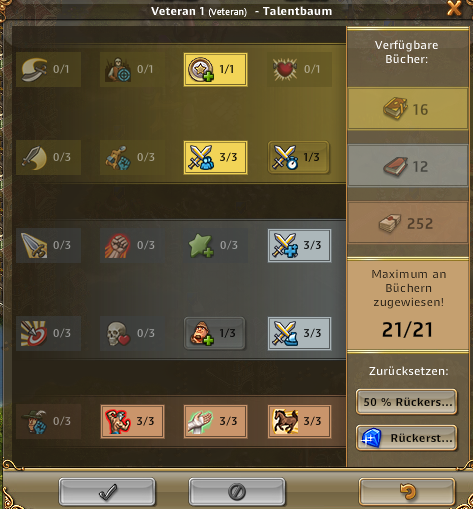Click the feathered hat soldier talent 0/3
The width and height of the screenshot is (473, 509).
(48, 421)
